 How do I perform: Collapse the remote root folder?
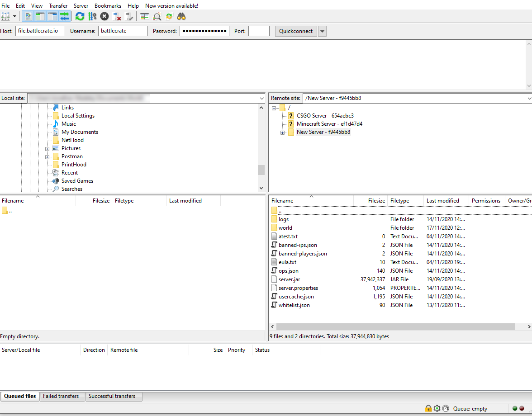[274, 108]
